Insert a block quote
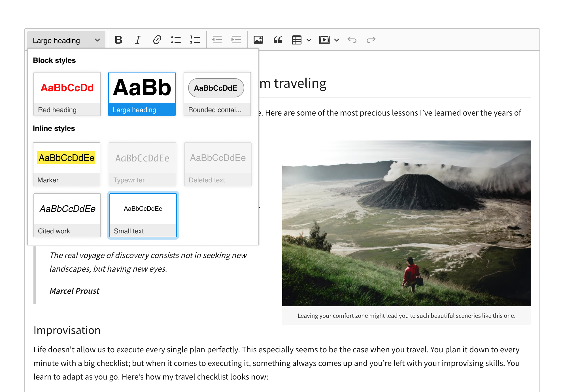 point(278,40)
